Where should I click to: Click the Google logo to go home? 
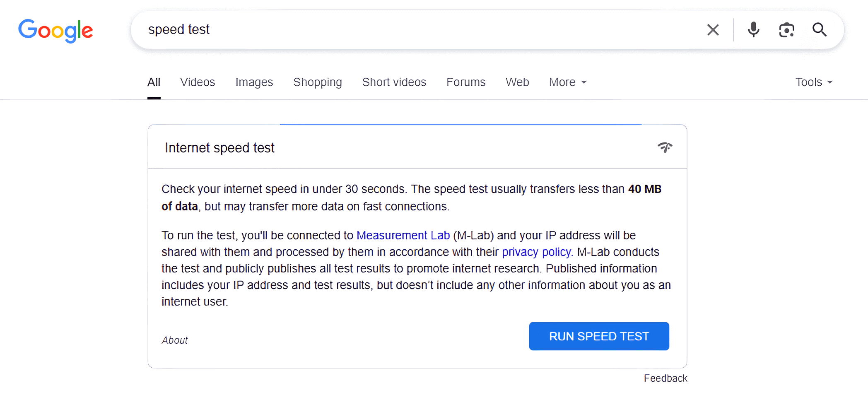tap(55, 30)
